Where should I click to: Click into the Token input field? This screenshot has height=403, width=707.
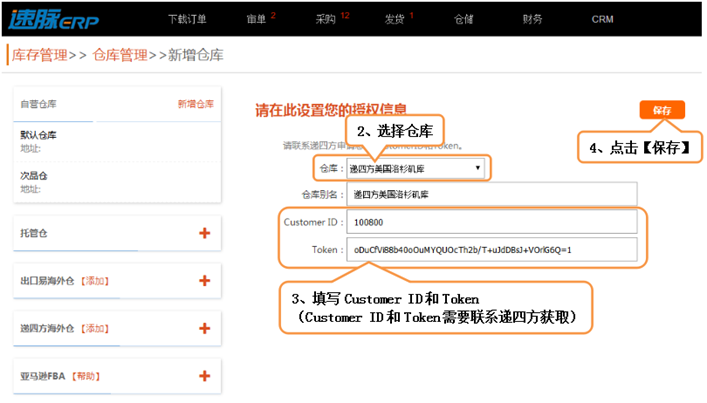click(x=490, y=249)
